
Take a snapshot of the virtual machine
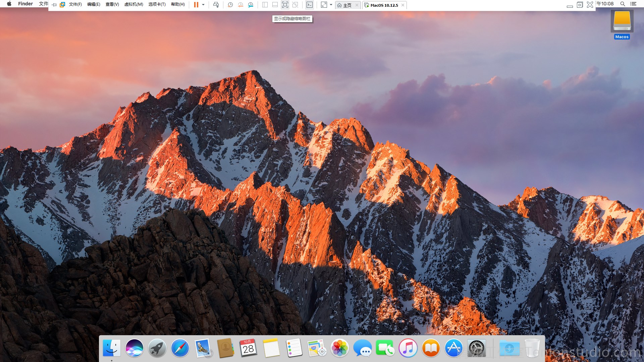click(x=230, y=5)
